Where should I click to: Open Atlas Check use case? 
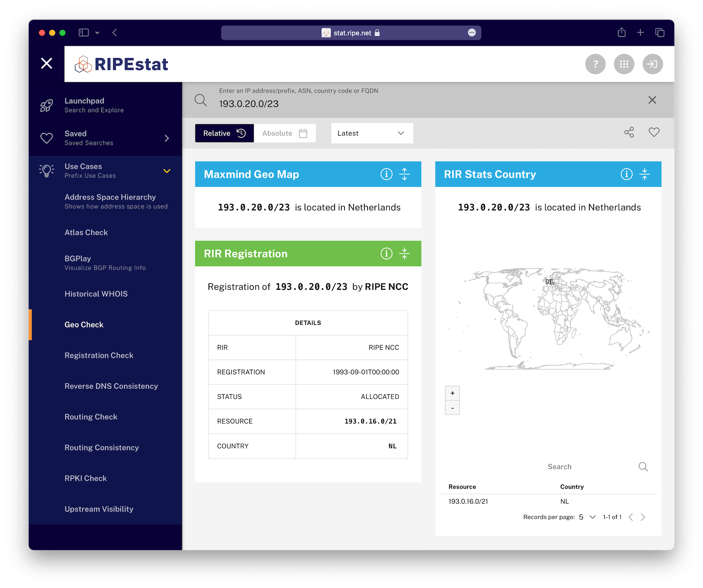tap(86, 232)
